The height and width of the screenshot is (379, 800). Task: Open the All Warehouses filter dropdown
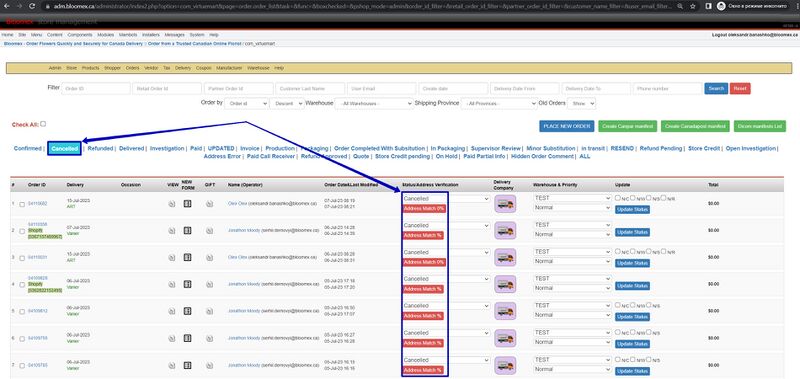(373, 103)
